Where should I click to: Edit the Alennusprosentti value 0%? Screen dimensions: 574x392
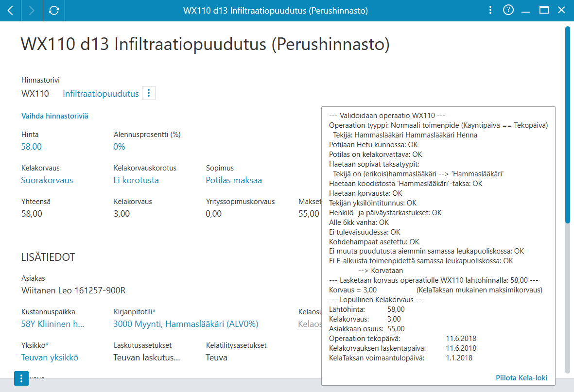pos(119,147)
